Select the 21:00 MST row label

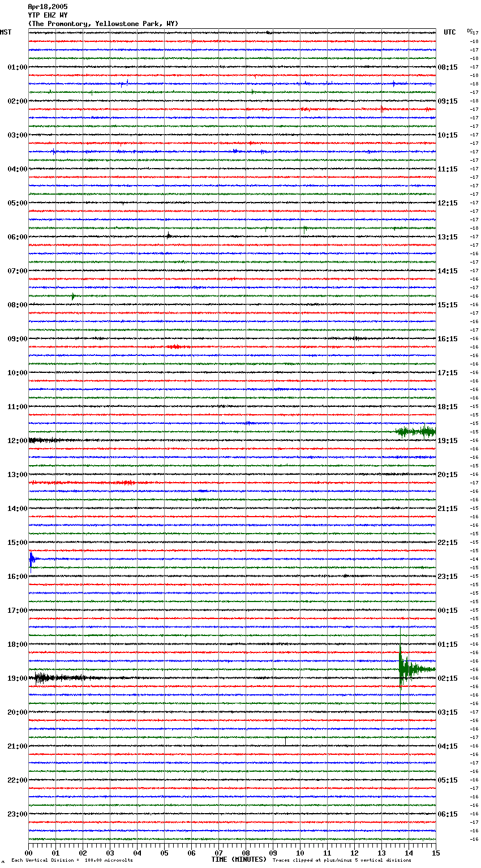coord(18,746)
